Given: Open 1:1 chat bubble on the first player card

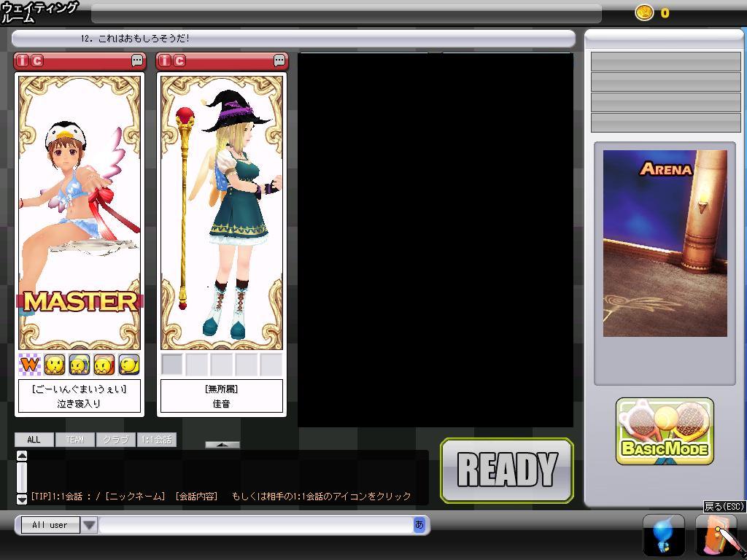Looking at the screenshot, I should point(137,61).
